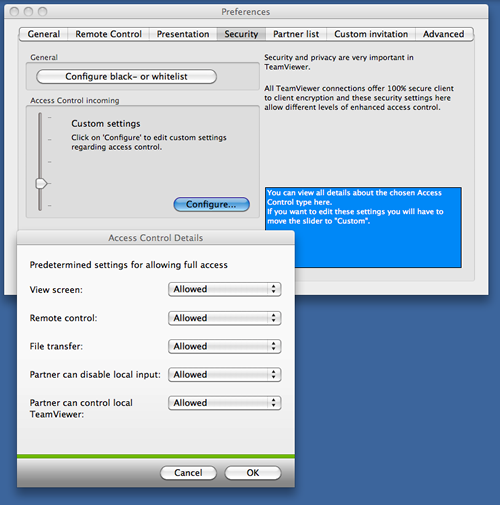
Task: Open the File transfer dropdown
Action: pyautogui.click(x=225, y=346)
